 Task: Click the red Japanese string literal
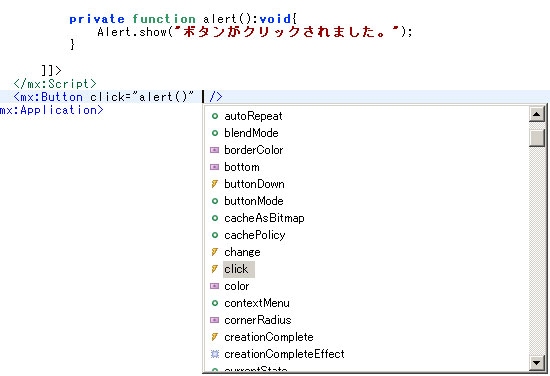287,32
